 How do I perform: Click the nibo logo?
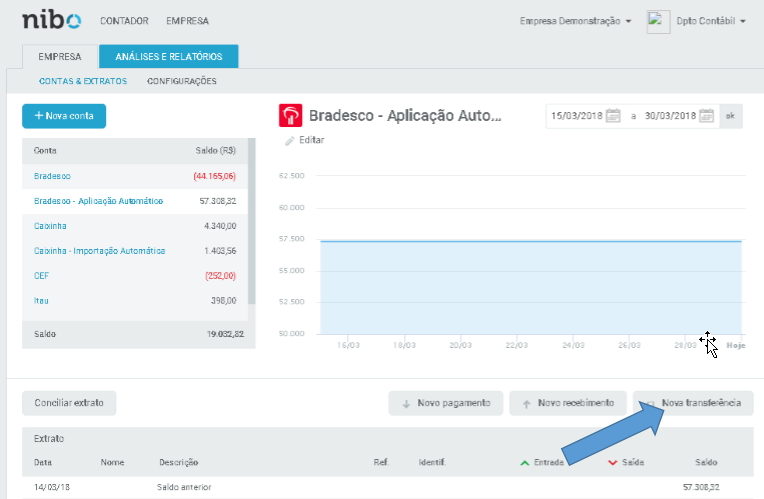(x=52, y=20)
